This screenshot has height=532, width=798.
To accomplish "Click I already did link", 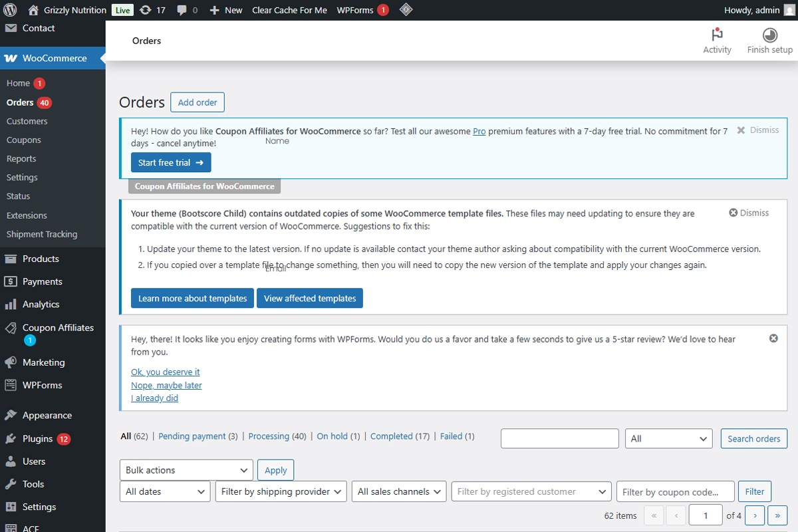I will (x=154, y=398).
